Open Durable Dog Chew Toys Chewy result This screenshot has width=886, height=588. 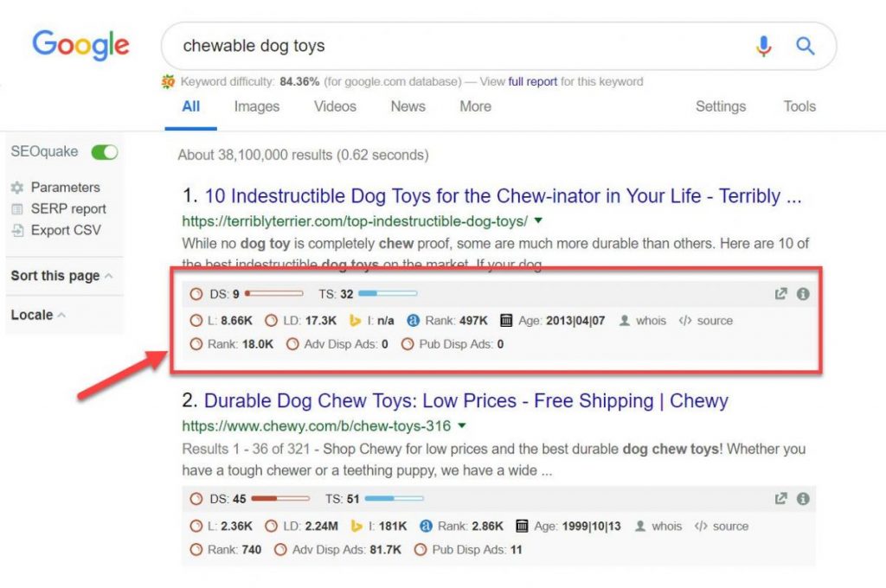point(465,401)
